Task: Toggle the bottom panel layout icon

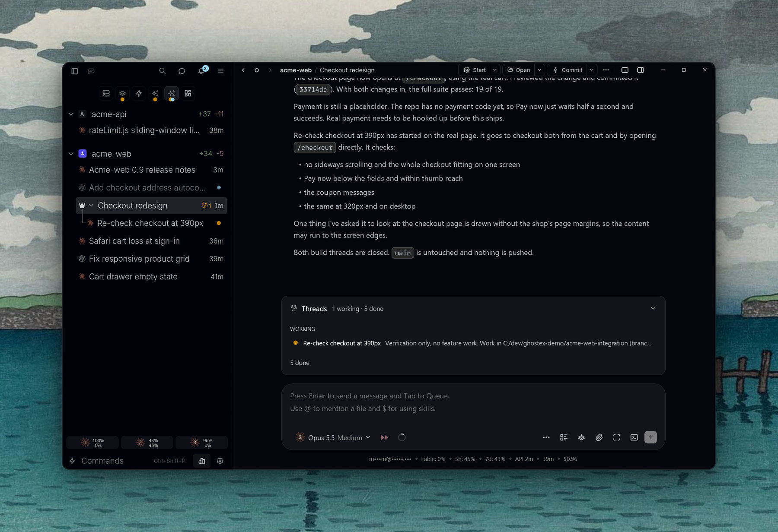Action: click(x=625, y=70)
